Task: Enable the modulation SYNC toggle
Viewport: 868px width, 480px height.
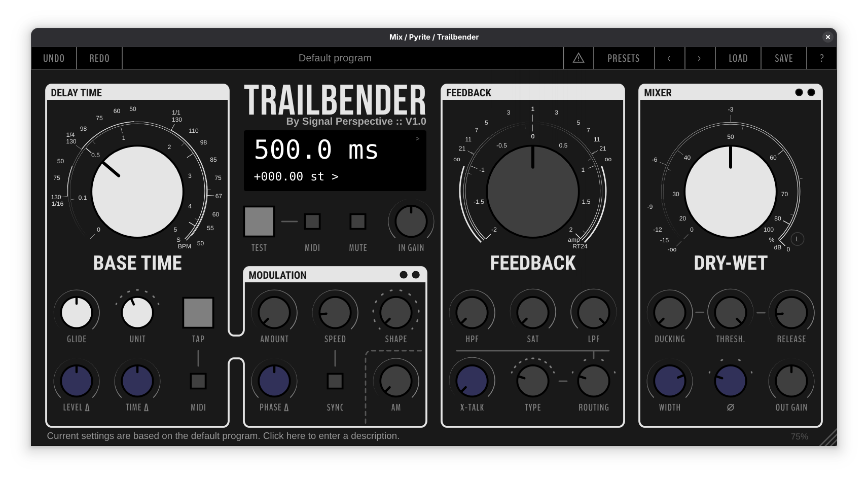Action: point(335,381)
